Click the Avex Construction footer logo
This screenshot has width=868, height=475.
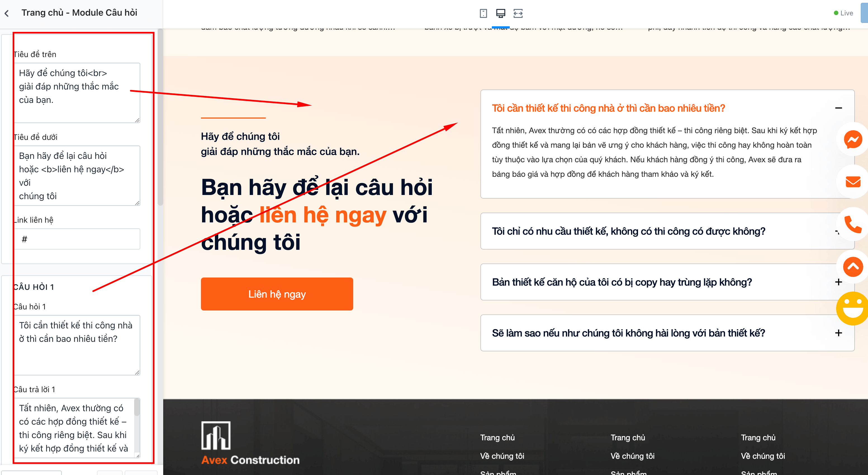[250, 443]
